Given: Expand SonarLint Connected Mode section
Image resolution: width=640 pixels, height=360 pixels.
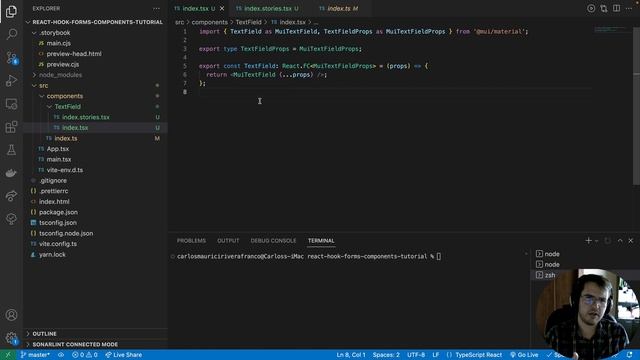Looking at the screenshot, I should [x=95, y=344].
